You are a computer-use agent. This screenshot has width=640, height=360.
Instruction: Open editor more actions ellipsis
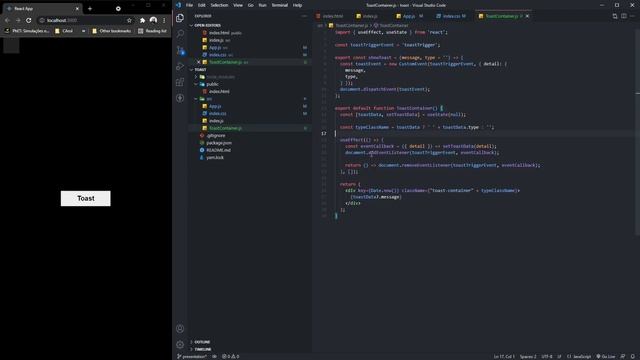pos(632,16)
